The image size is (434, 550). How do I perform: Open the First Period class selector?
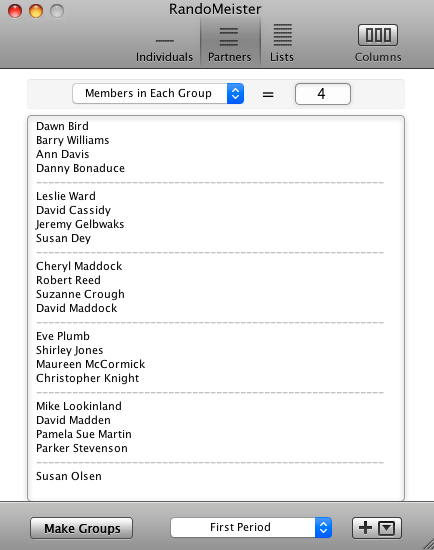coord(251,528)
